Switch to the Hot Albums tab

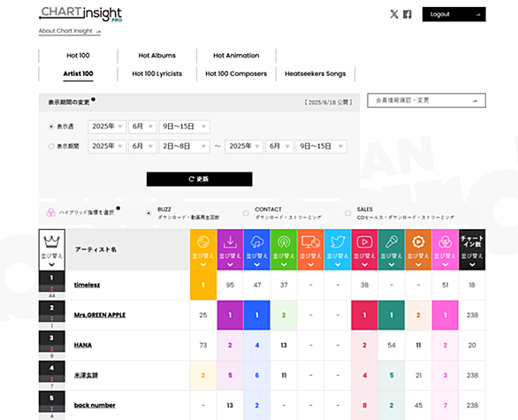[x=157, y=56]
